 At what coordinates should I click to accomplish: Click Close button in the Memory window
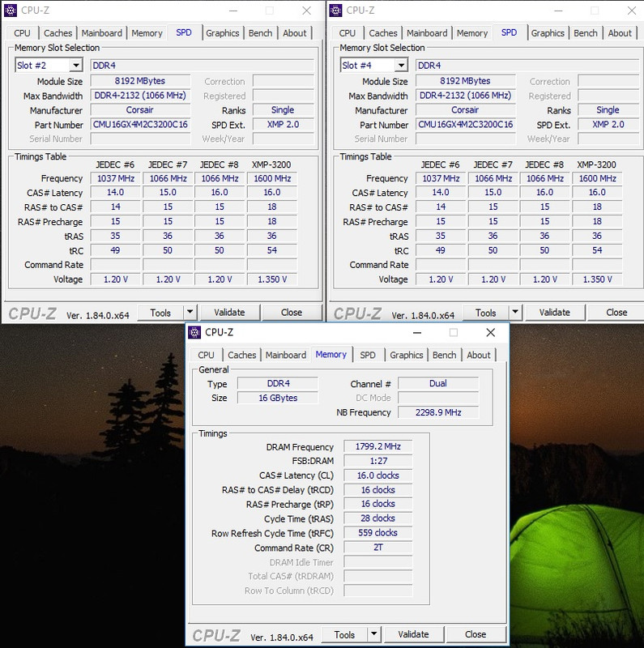(x=476, y=634)
